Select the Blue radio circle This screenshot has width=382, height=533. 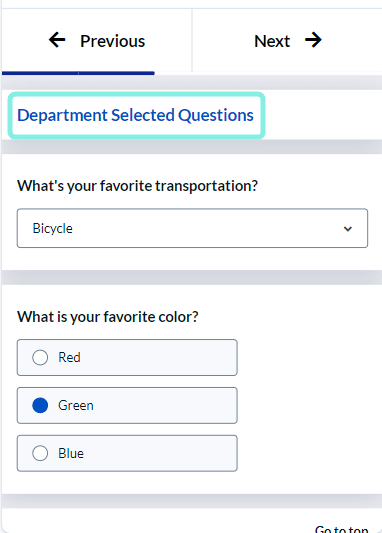pyautogui.click(x=40, y=453)
